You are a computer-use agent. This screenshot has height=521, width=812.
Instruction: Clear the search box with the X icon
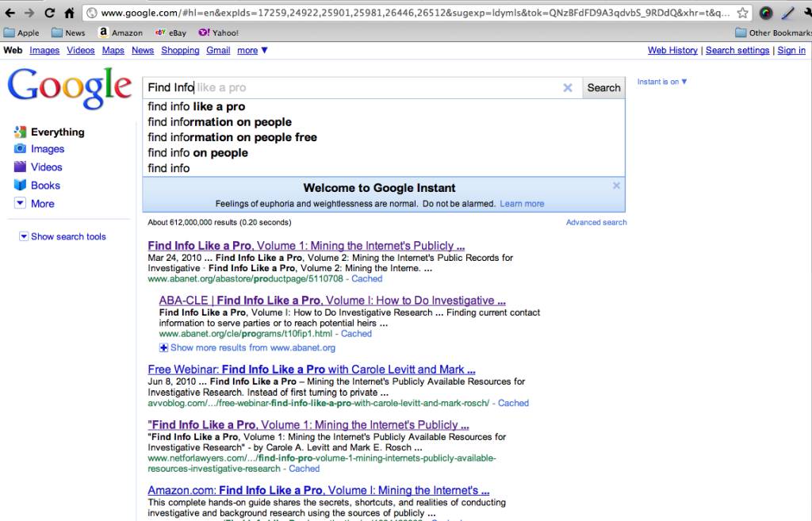[x=568, y=87]
